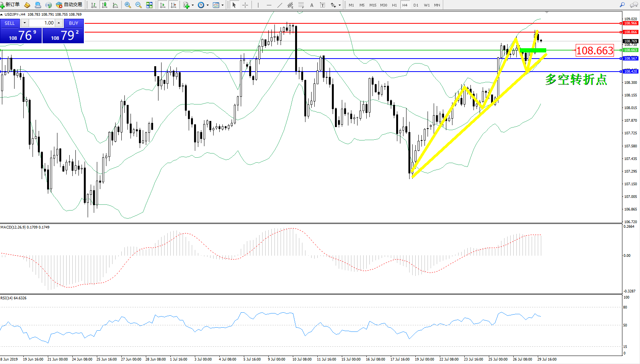Select the trendline drawing tool

[280, 5]
